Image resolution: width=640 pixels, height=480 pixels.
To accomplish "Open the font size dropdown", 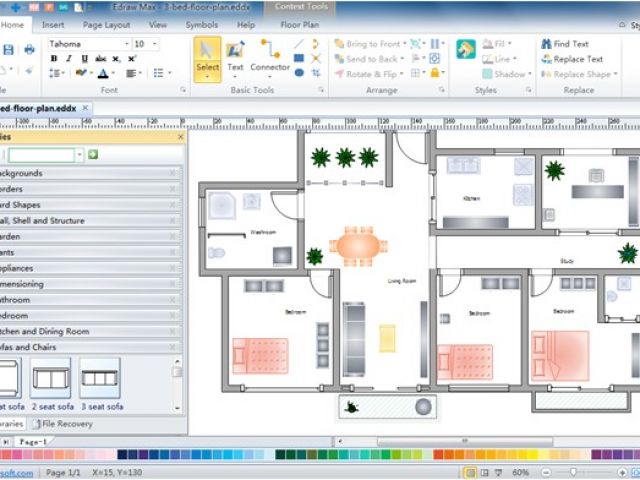I will pos(154,44).
